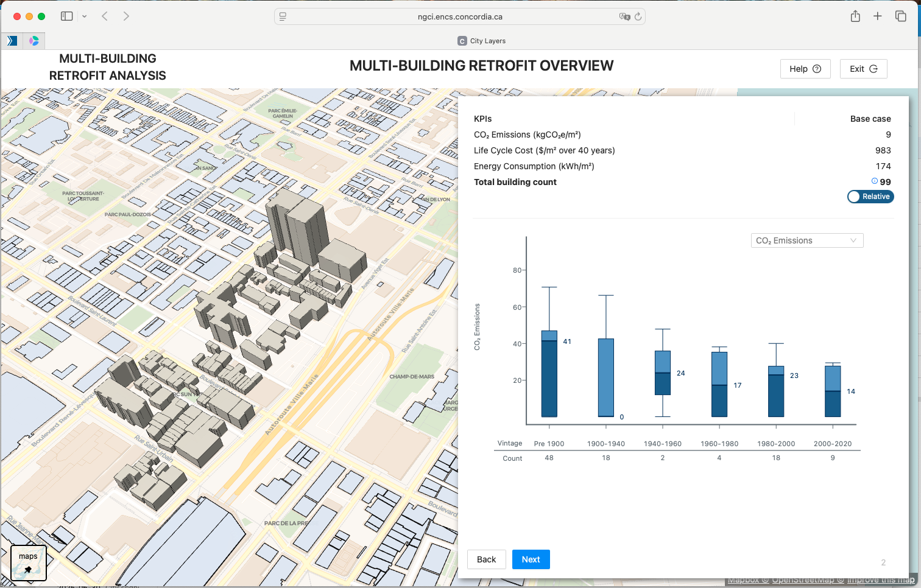Click the Exit button

tap(863, 69)
